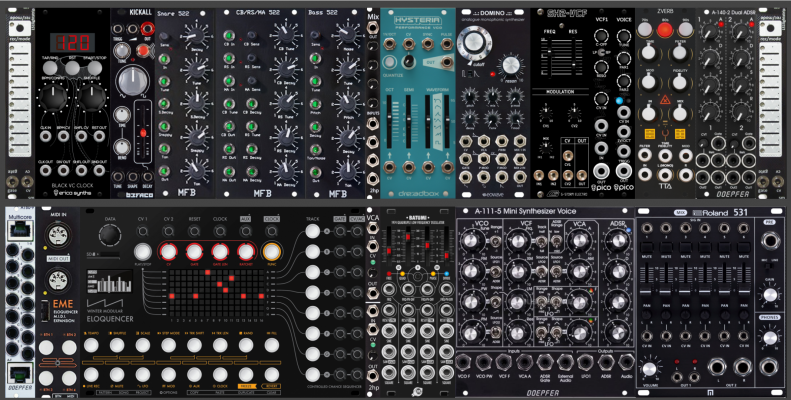
Task: Click the Audio output jack on A-111-5
Action: 626,362
